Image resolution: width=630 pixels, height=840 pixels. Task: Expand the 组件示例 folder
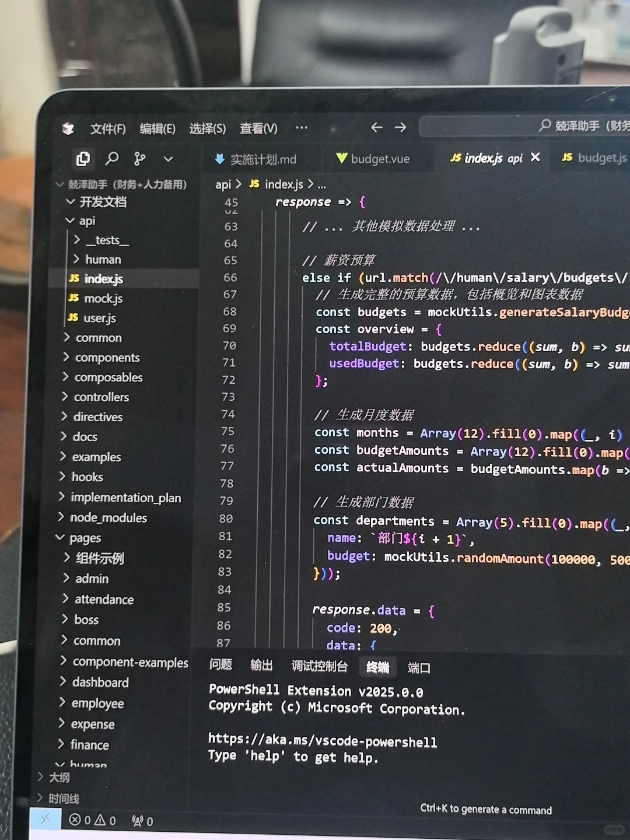93,558
